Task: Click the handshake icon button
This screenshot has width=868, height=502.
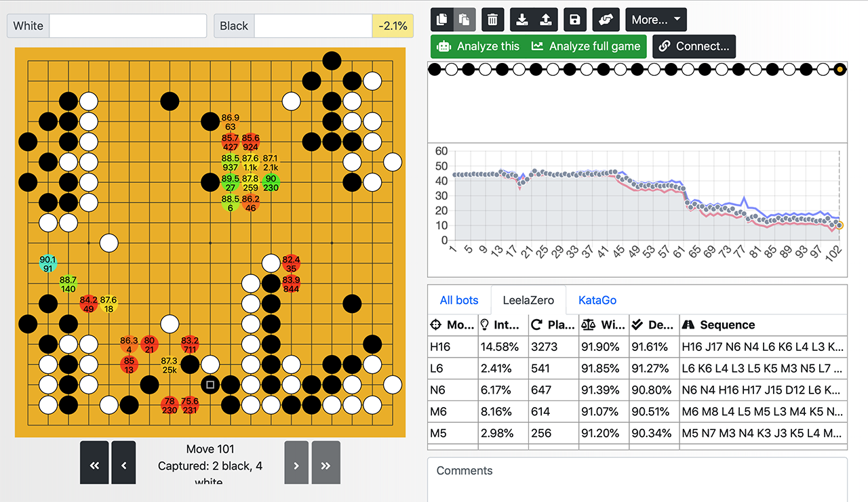Action: [606, 20]
